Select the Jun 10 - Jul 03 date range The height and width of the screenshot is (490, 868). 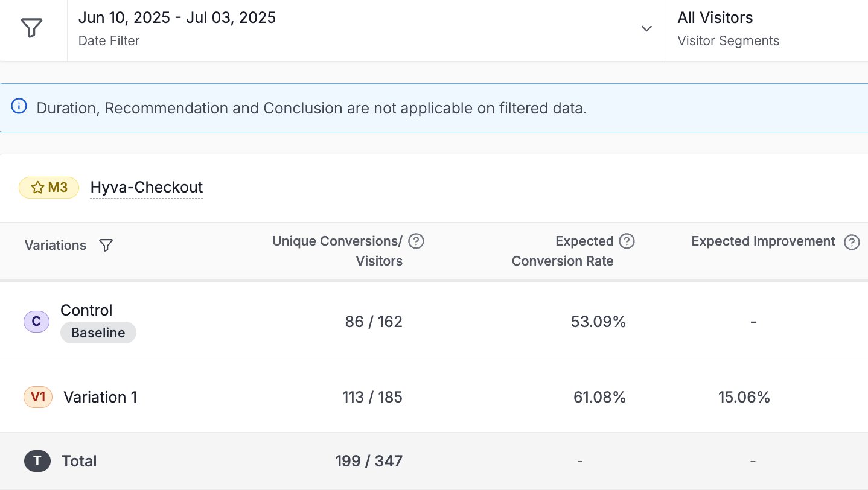click(x=177, y=17)
